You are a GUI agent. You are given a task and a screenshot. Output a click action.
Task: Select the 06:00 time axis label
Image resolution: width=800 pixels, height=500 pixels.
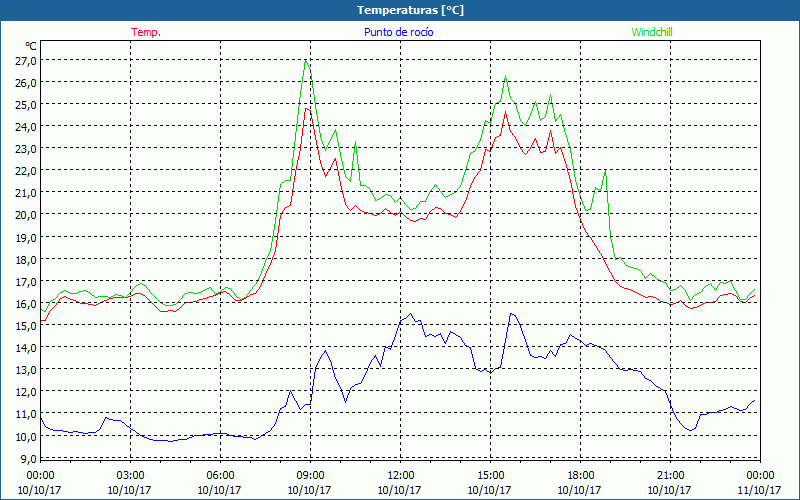click(220, 475)
